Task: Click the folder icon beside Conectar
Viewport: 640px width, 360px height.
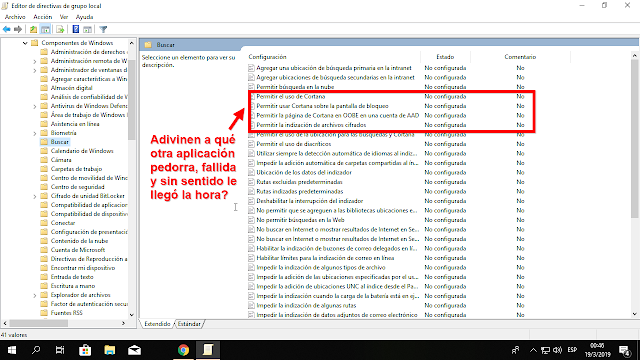Action: [44, 223]
